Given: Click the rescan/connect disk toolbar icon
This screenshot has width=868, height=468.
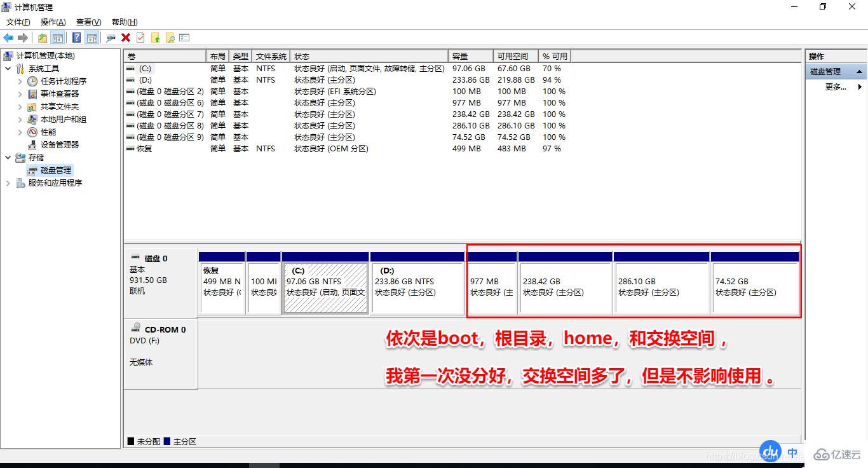Looking at the screenshot, I should pos(111,38).
